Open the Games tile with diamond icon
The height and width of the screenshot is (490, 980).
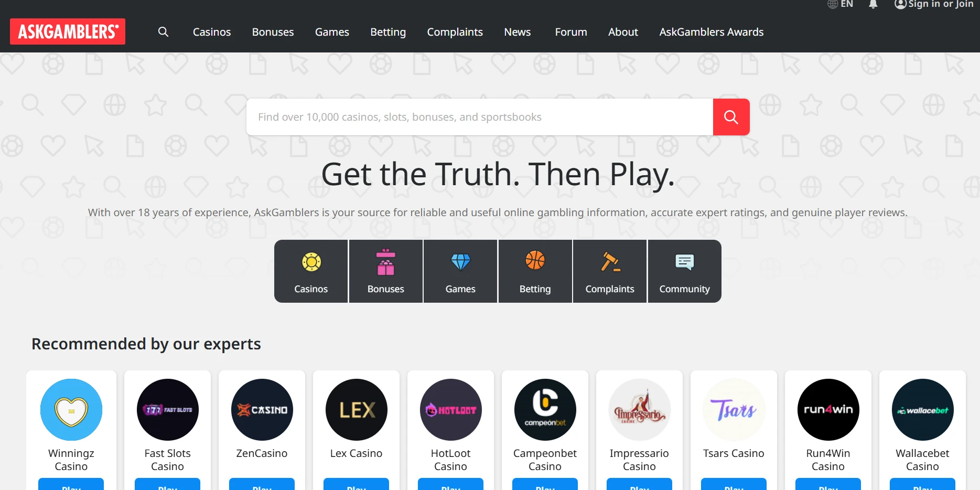click(460, 271)
